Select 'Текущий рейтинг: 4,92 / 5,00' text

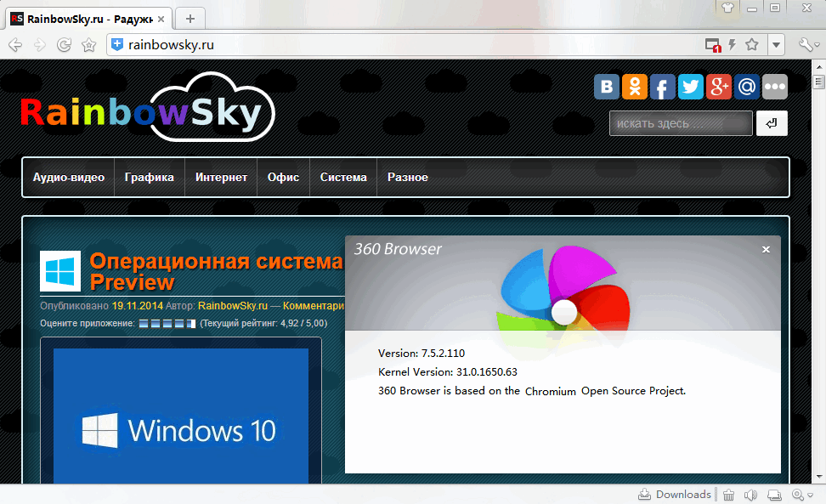pos(263,323)
